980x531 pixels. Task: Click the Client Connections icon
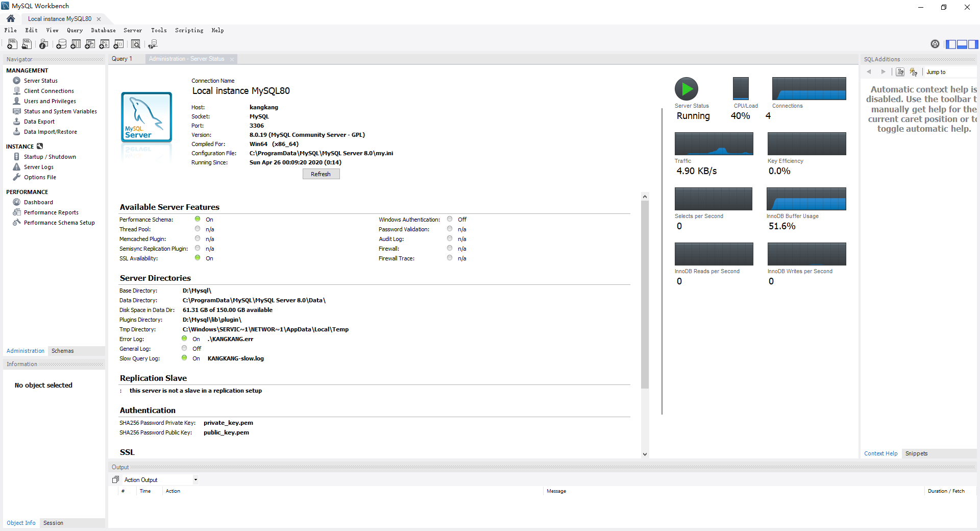(x=17, y=91)
